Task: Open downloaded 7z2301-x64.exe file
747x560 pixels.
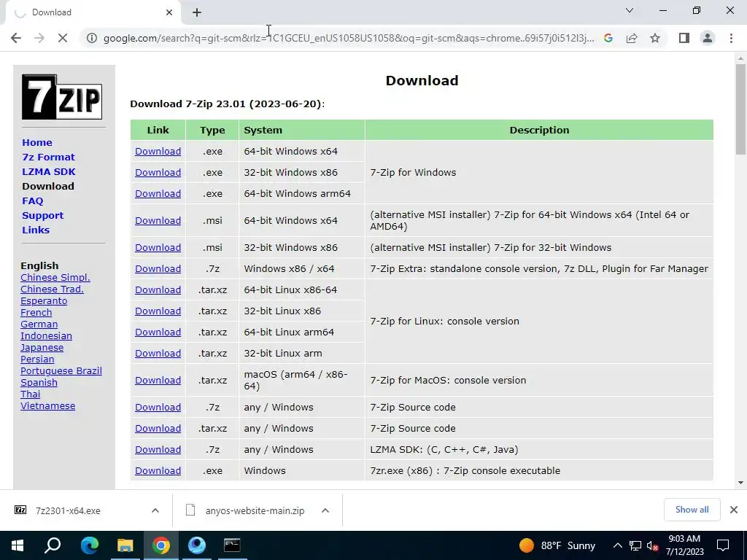Action: (x=68, y=510)
